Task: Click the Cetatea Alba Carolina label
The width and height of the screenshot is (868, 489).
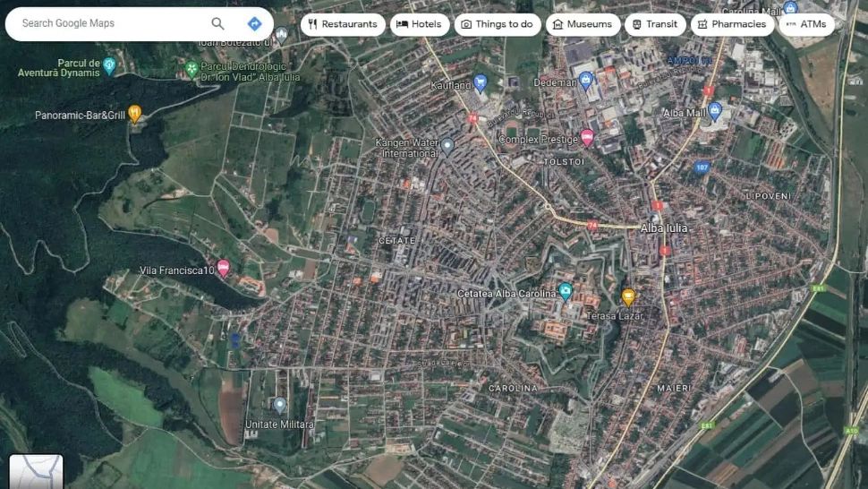Action: [506, 294]
